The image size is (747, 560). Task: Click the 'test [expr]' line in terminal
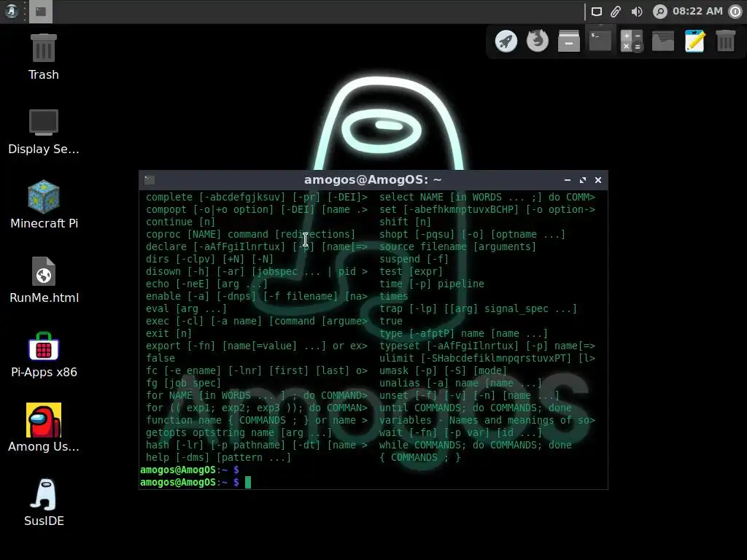[x=411, y=271]
